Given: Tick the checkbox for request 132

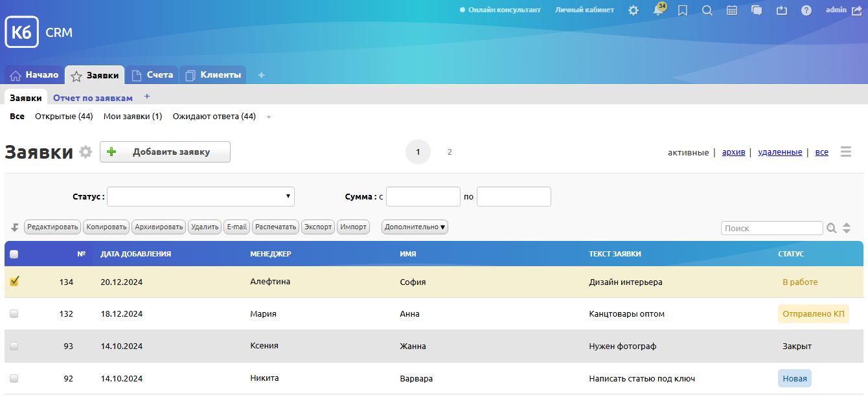Looking at the screenshot, I should (14, 313).
